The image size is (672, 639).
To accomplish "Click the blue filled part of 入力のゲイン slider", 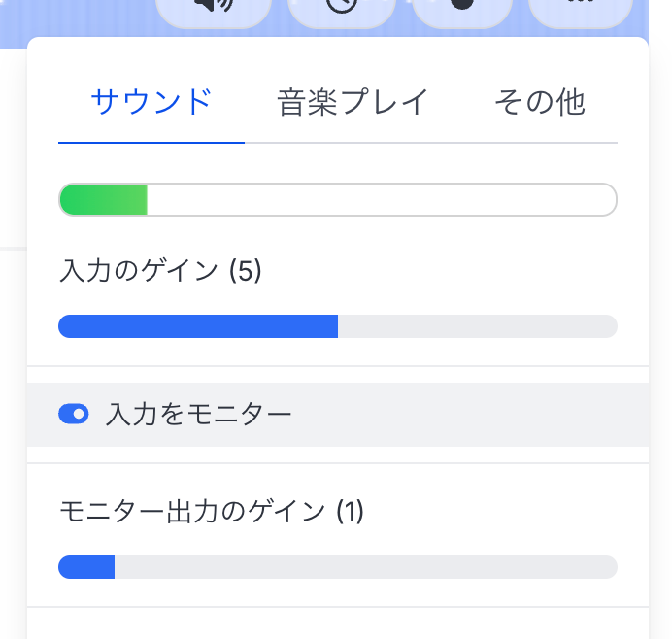I will [x=198, y=326].
